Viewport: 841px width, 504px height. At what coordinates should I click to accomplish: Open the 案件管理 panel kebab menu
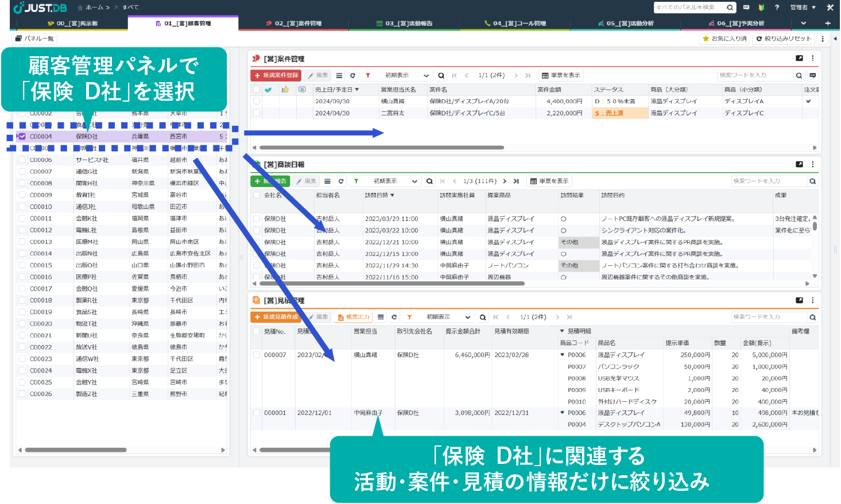tap(812, 59)
